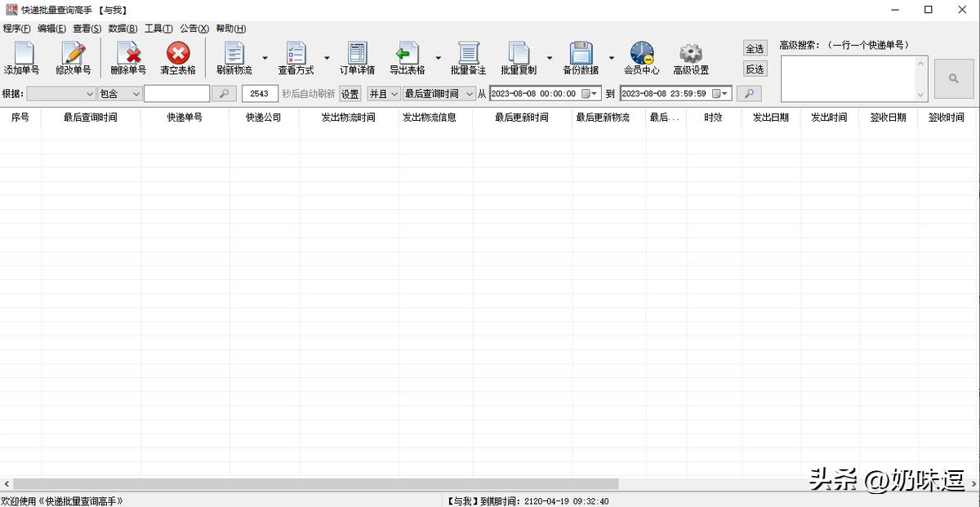The height and width of the screenshot is (507, 980).
Task: Open the 帮助(H) menu
Action: (231, 29)
